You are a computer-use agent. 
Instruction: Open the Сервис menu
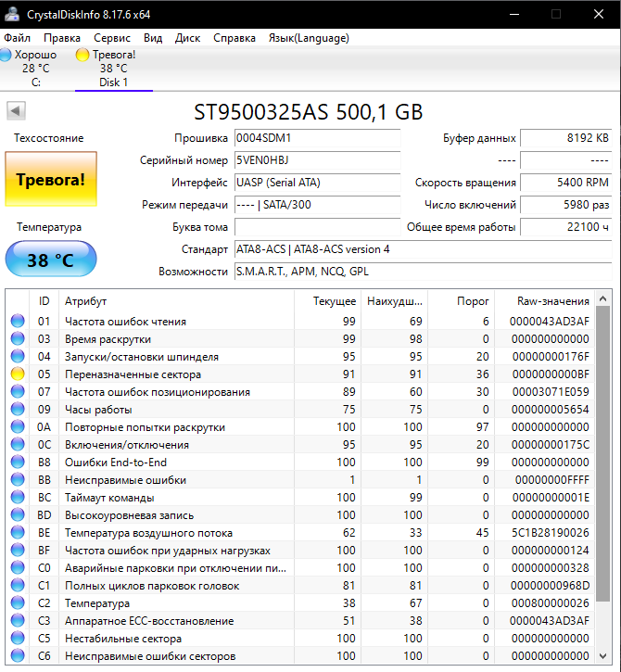(x=112, y=38)
